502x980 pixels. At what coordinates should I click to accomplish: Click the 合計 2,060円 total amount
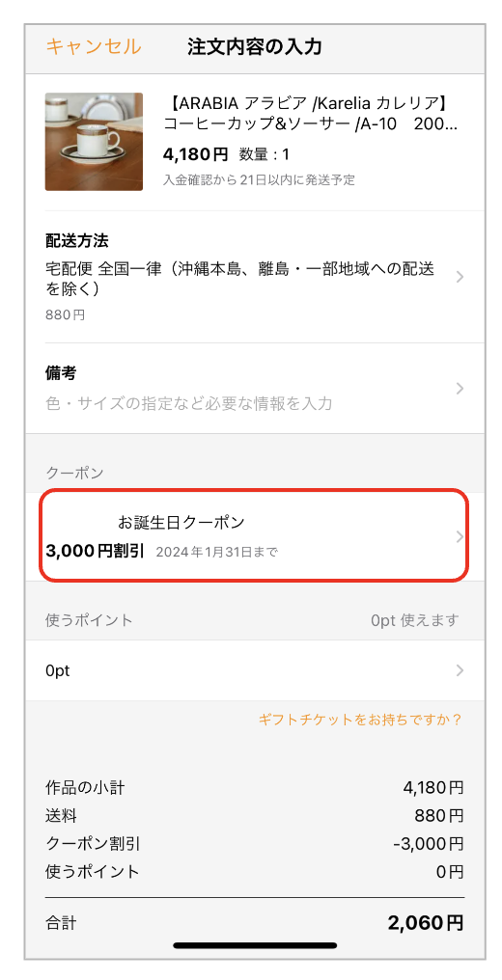425,922
